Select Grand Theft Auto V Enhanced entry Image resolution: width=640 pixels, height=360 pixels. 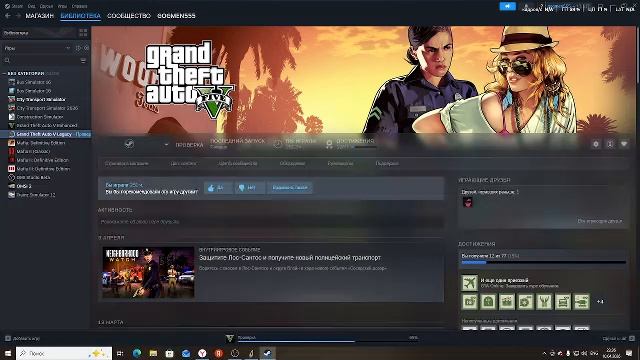pyautogui.click(x=47, y=126)
